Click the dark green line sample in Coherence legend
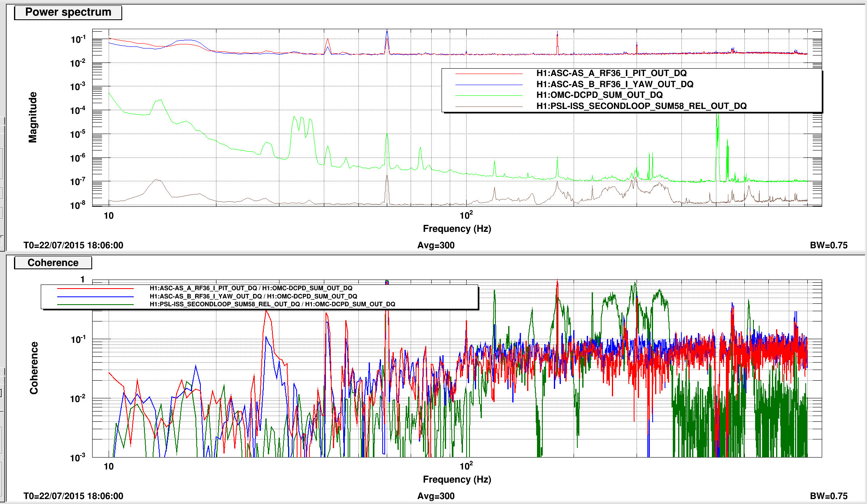 [x=95, y=305]
